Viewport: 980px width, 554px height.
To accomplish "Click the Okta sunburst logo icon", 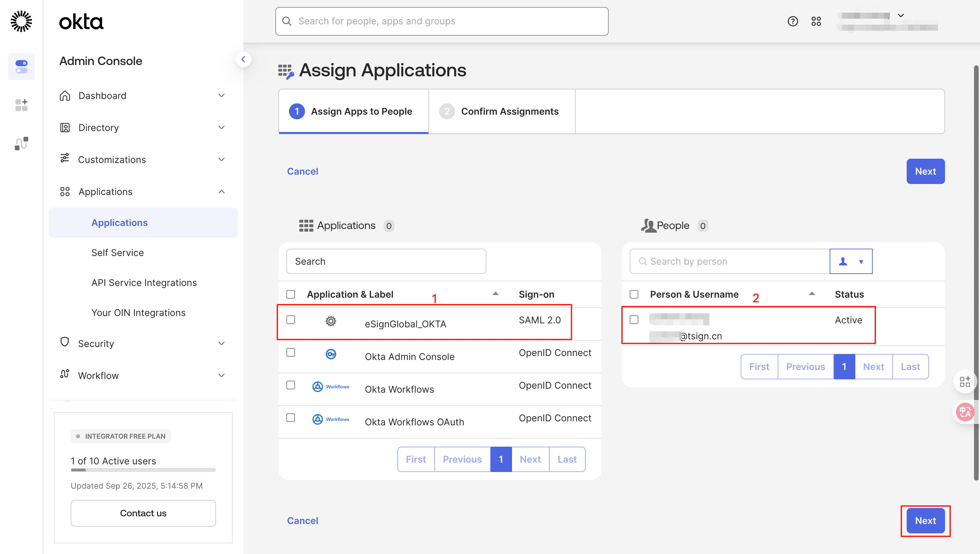I will 21,21.
